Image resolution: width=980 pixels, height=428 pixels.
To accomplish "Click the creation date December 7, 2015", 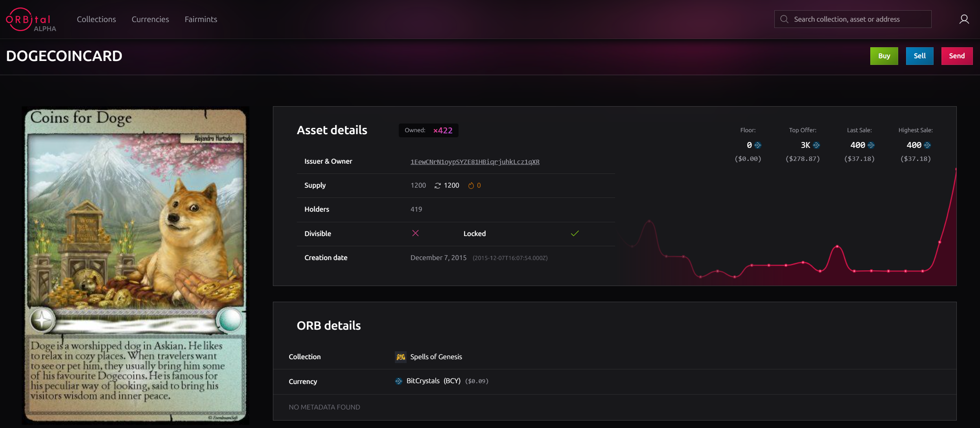I will 438,258.
